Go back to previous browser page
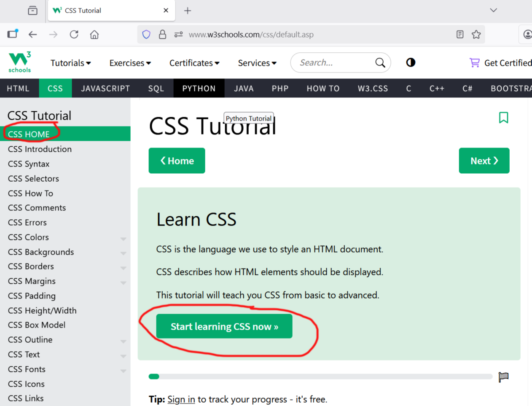This screenshot has height=406, width=532. (33, 35)
